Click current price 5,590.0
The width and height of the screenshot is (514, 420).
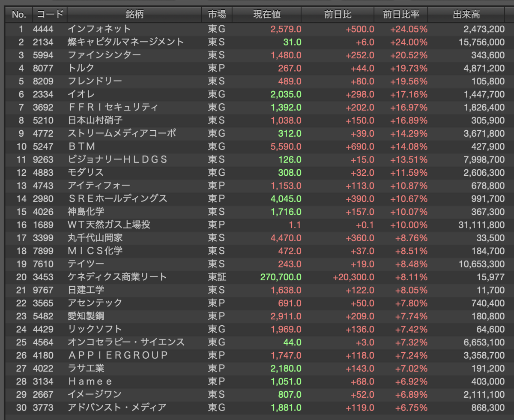coord(286,147)
